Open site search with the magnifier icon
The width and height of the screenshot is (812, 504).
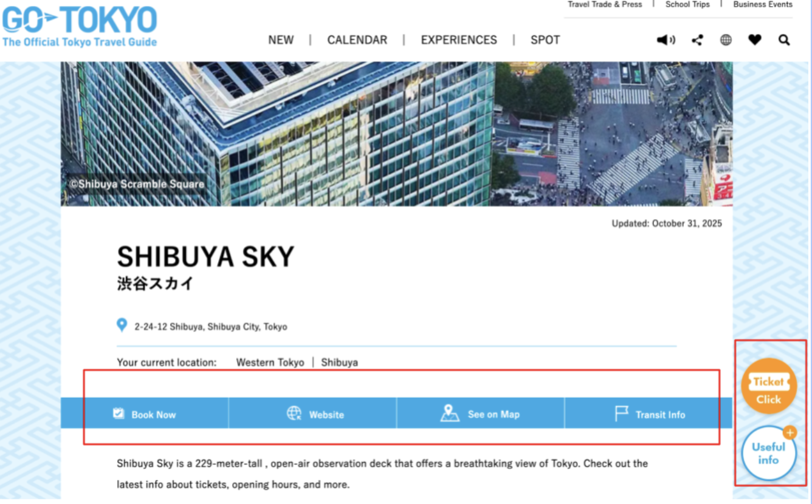coord(784,40)
